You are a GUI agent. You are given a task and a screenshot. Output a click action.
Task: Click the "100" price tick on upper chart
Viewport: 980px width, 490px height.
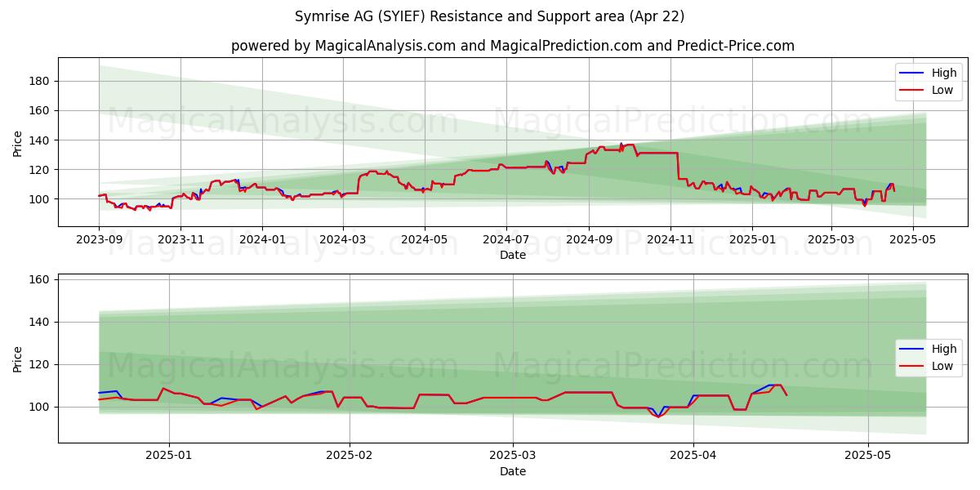coord(41,199)
